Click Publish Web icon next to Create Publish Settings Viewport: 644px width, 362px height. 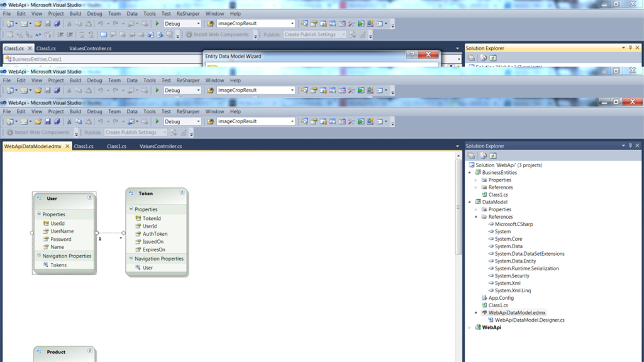(x=174, y=133)
